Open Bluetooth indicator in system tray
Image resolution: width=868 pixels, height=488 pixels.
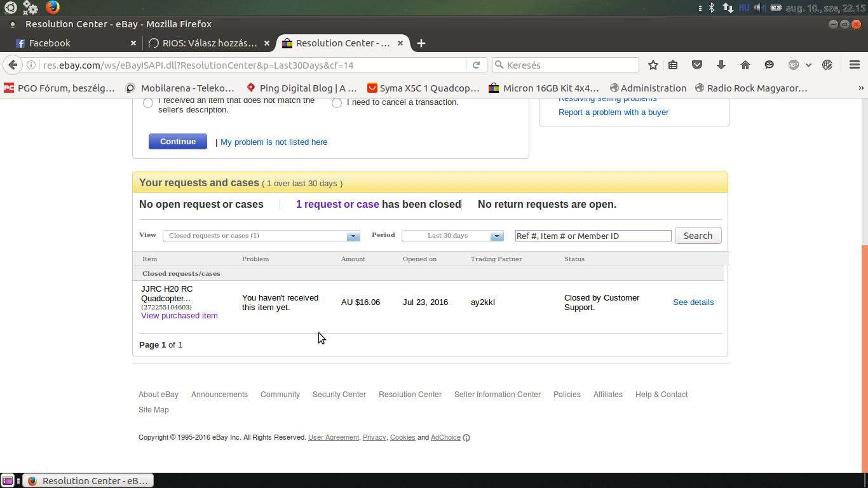[x=712, y=8]
